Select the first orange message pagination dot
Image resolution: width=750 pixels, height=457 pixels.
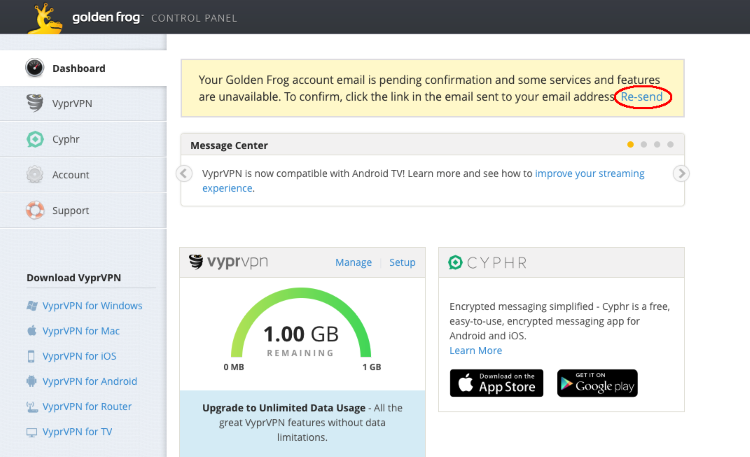pyautogui.click(x=630, y=145)
